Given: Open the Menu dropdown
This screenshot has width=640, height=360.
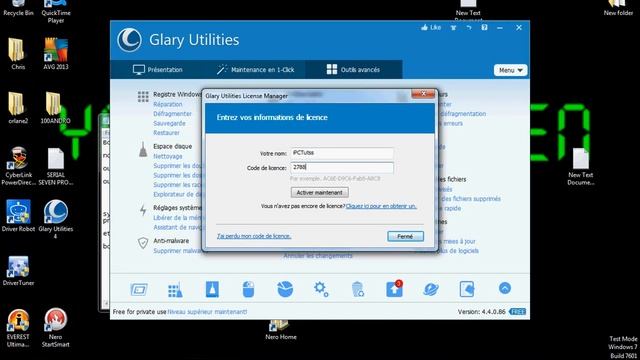Looking at the screenshot, I should point(511,70).
